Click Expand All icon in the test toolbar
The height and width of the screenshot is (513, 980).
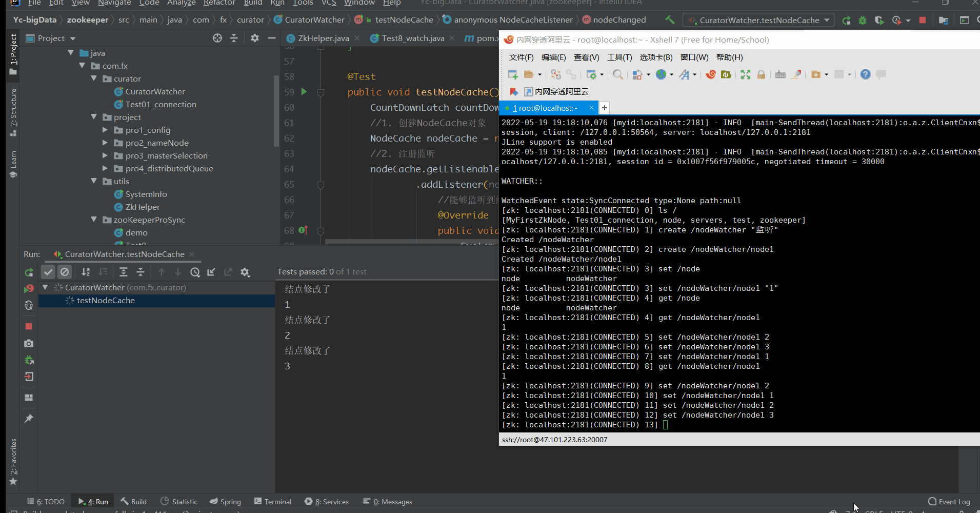tap(124, 272)
